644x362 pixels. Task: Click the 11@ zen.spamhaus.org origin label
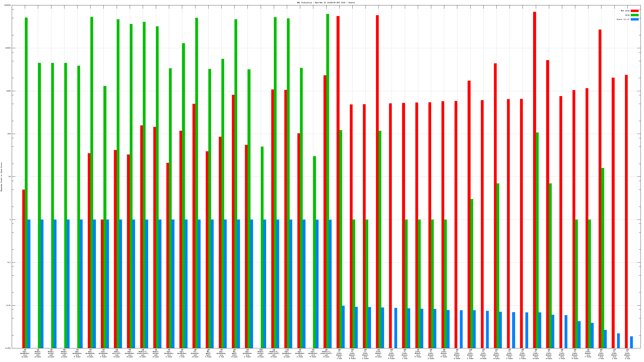pyautogui.click(x=287, y=353)
